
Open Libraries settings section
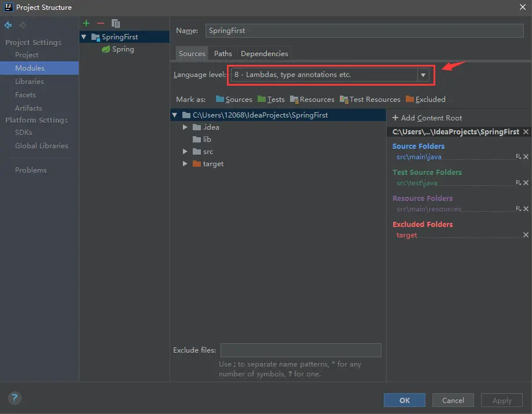point(30,82)
